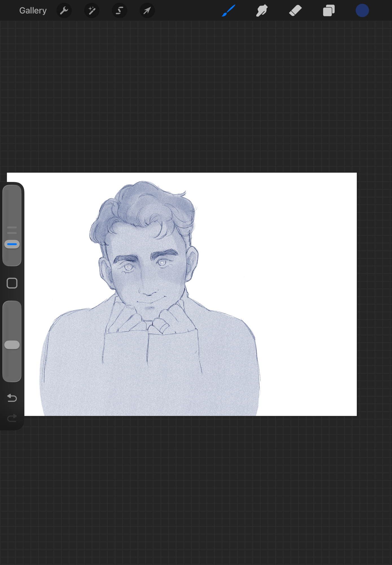The height and width of the screenshot is (565, 392).
Task: Click the brush opacity slider handle
Action: tap(12, 345)
